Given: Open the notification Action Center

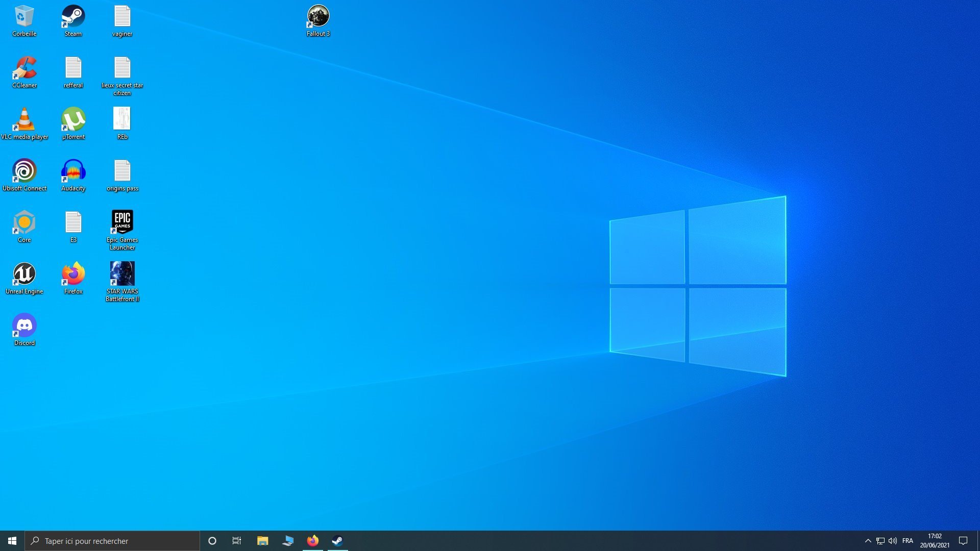Looking at the screenshot, I should click(963, 541).
